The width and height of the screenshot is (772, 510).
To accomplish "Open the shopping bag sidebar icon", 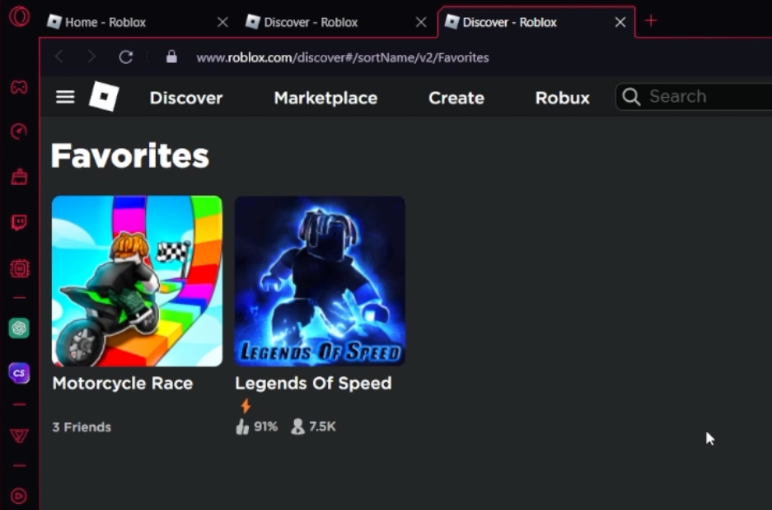I will point(19,177).
